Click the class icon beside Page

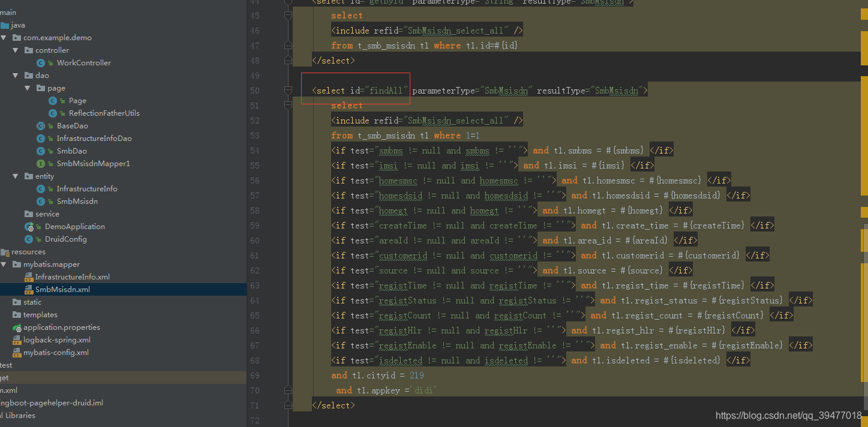[x=53, y=101]
